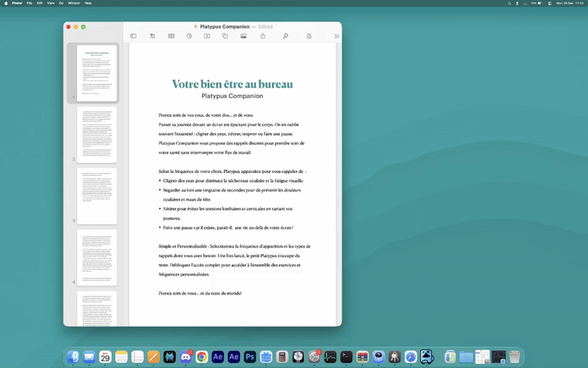Image resolution: width=588 pixels, height=368 pixels.
Task: Click the heading Votre bien être au bureau
Action: [232, 85]
